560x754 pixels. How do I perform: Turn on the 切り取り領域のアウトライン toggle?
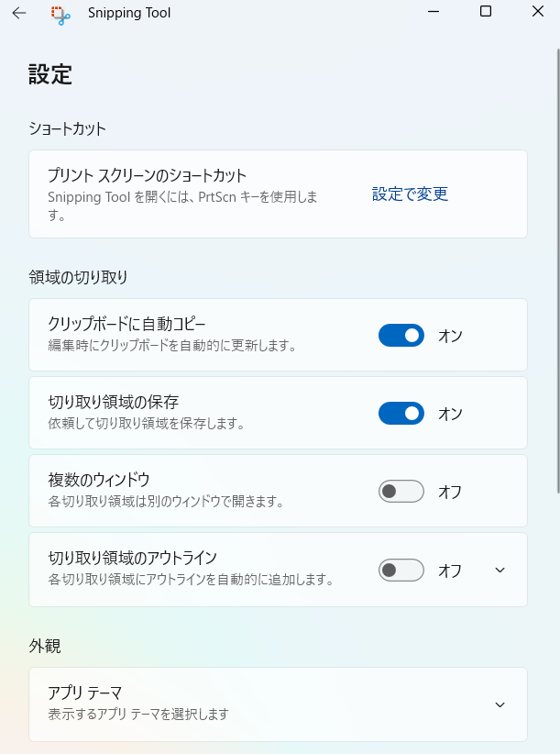pyautogui.click(x=401, y=571)
